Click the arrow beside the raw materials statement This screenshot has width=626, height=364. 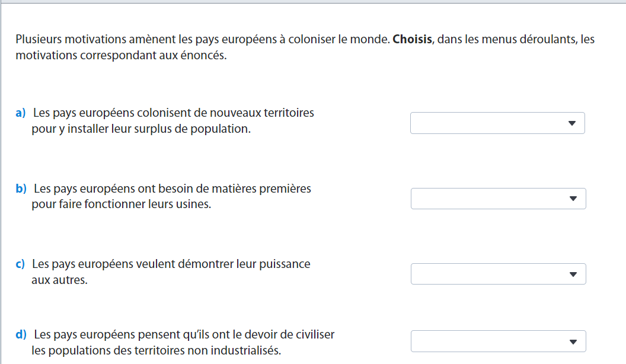pyautogui.click(x=573, y=199)
